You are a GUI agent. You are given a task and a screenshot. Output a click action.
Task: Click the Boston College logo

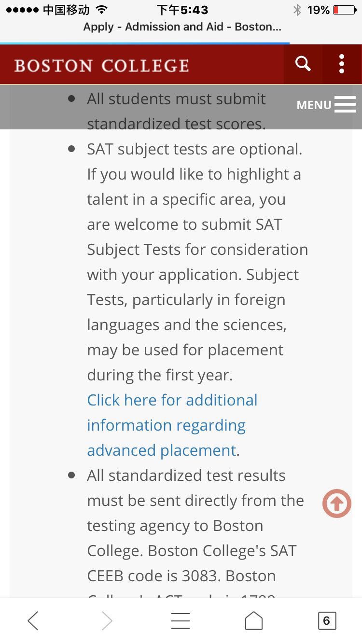pyautogui.click(x=102, y=65)
